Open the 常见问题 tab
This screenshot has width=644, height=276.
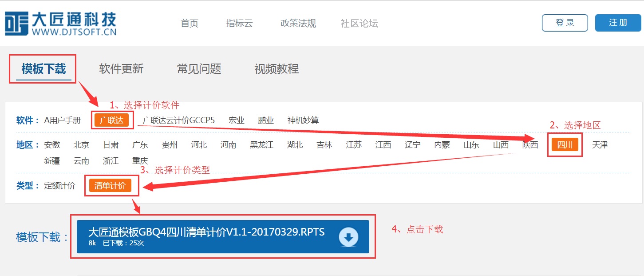click(x=199, y=69)
